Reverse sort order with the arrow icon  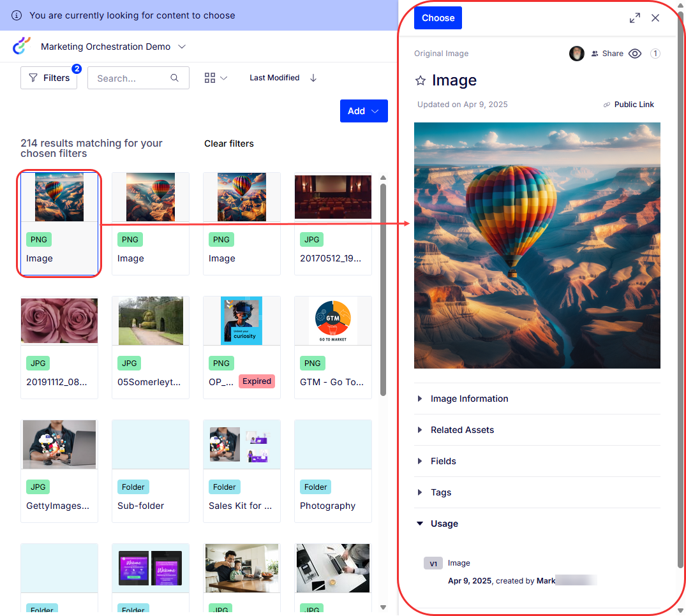[x=313, y=78]
